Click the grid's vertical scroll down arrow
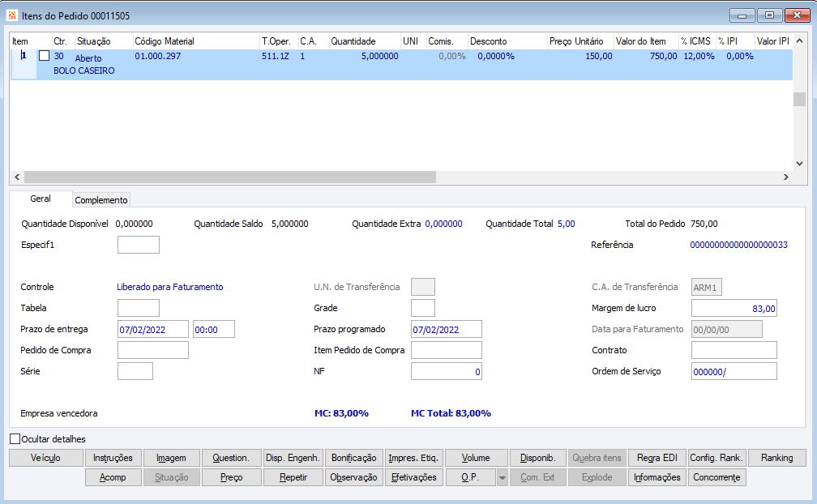817x504 pixels. point(799,164)
